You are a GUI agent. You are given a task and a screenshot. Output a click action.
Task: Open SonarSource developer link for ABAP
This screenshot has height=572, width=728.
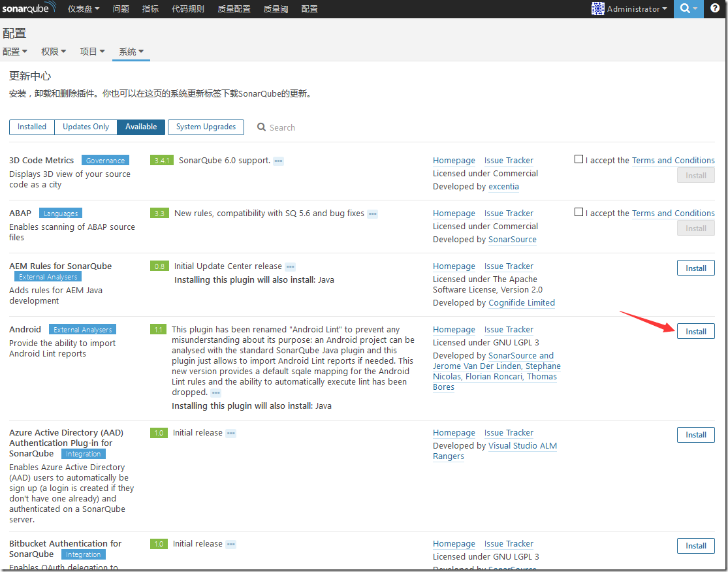(x=513, y=240)
